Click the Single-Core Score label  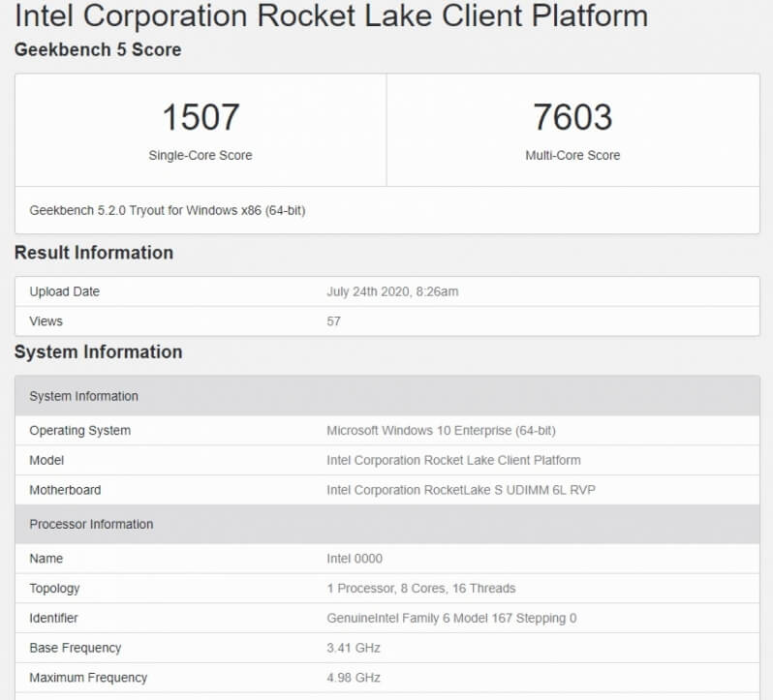(x=200, y=155)
